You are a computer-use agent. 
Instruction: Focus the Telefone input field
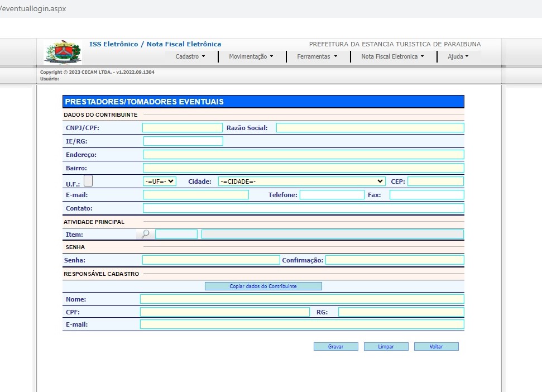pyautogui.click(x=332, y=195)
